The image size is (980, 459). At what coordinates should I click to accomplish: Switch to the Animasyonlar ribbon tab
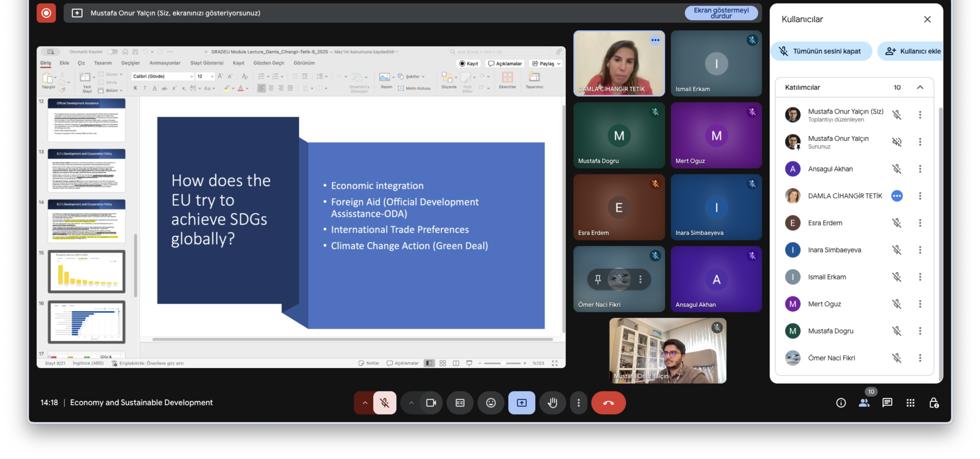coord(165,63)
